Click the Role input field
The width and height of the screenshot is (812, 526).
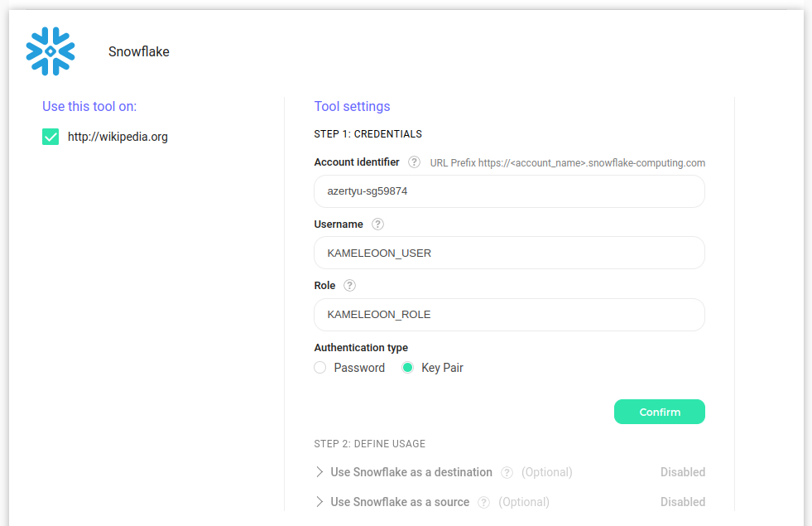coord(509,315)
